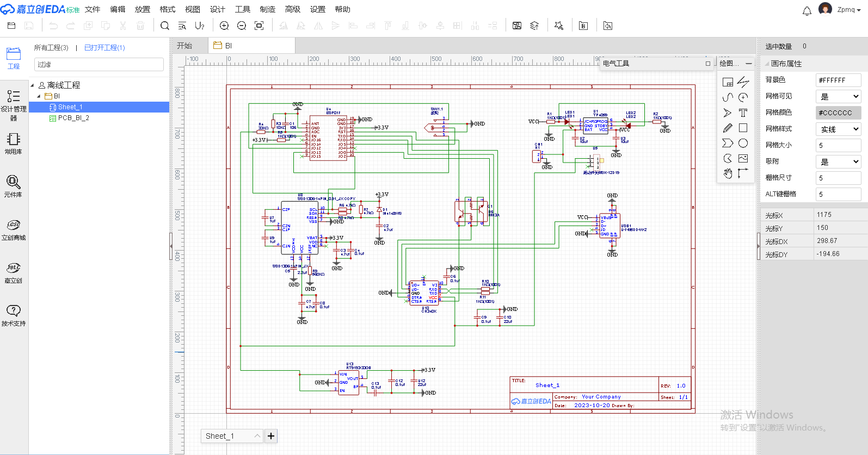Click the grid color #CCCCCC swatch
The height and width of the screenshot is (455, 868).
pyautogui.click(x=838, y=113)
